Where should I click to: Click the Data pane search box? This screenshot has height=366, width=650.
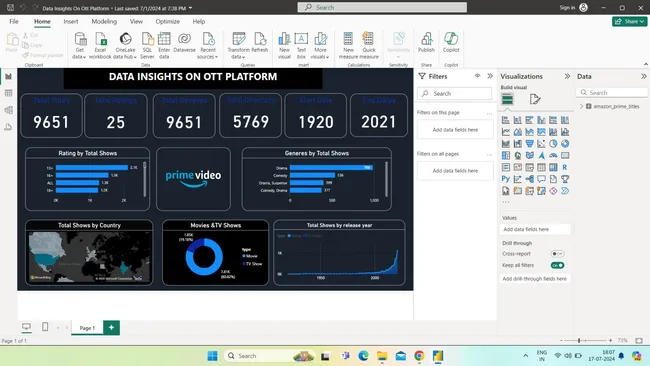[x=612, y=92]
